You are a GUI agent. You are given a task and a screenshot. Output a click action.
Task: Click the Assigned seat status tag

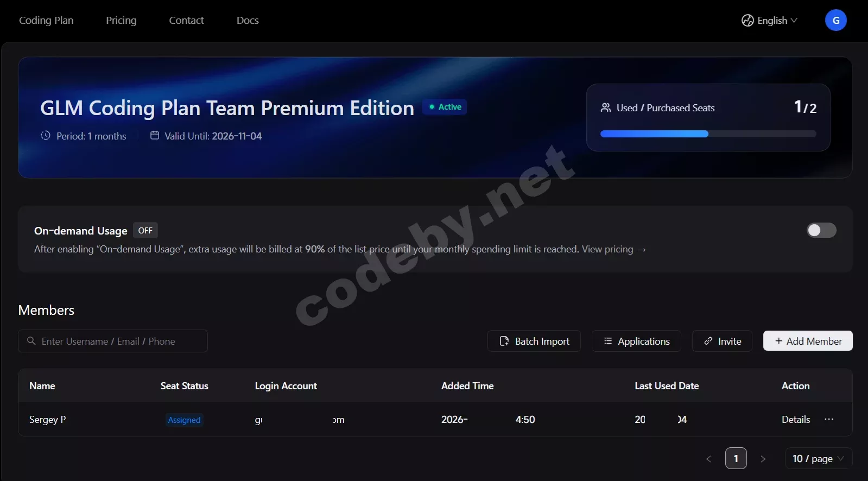click(x=184, y=420)
